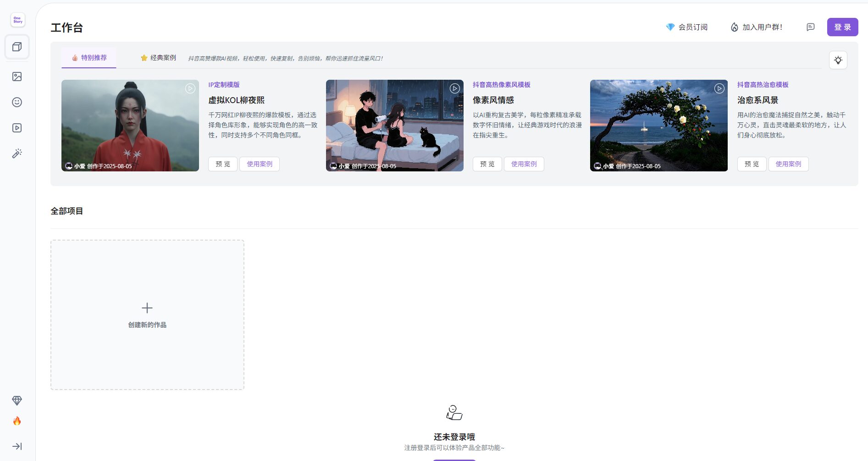This screenshot has width=868, height=461.
Task: Open the workbench cube icon in sidebar
Action: 17,47
